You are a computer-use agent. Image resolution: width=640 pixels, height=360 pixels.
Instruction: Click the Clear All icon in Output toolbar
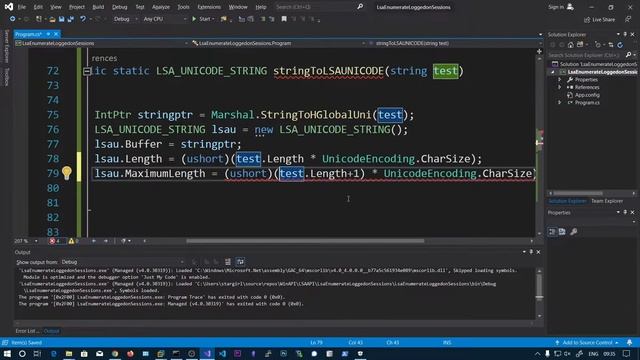[x=228, y=262]
